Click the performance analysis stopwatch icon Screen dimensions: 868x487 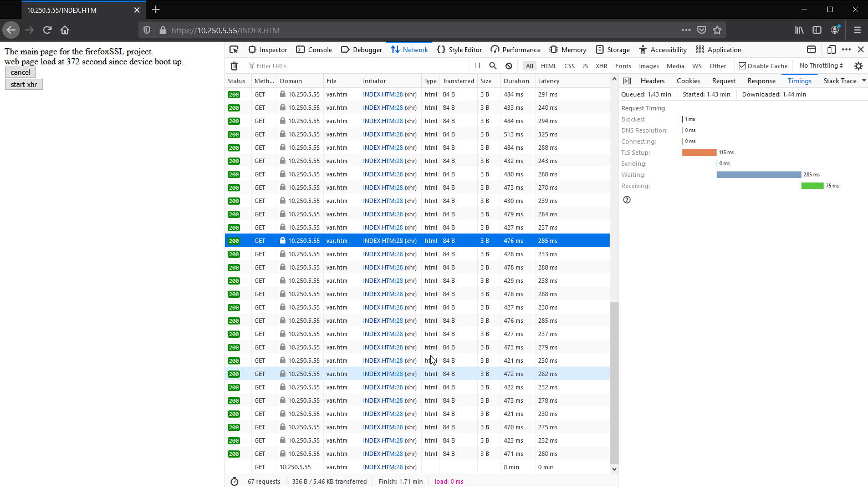click(234, 481)
